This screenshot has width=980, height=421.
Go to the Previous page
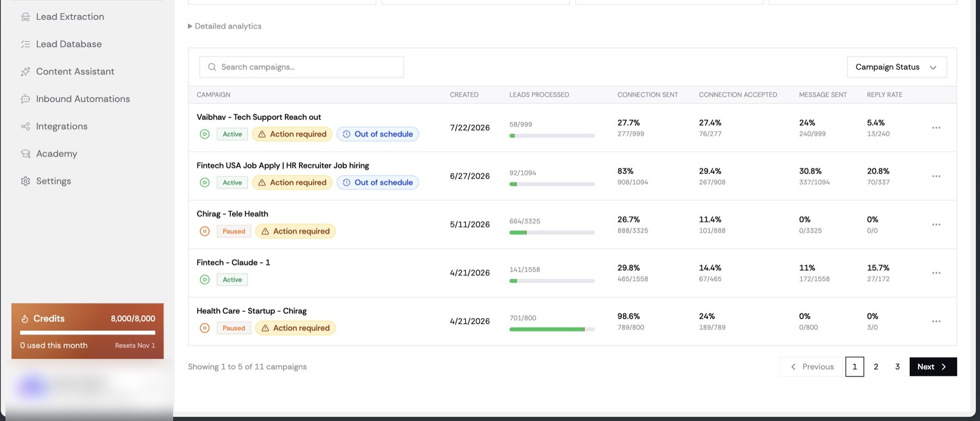point(812,367)
